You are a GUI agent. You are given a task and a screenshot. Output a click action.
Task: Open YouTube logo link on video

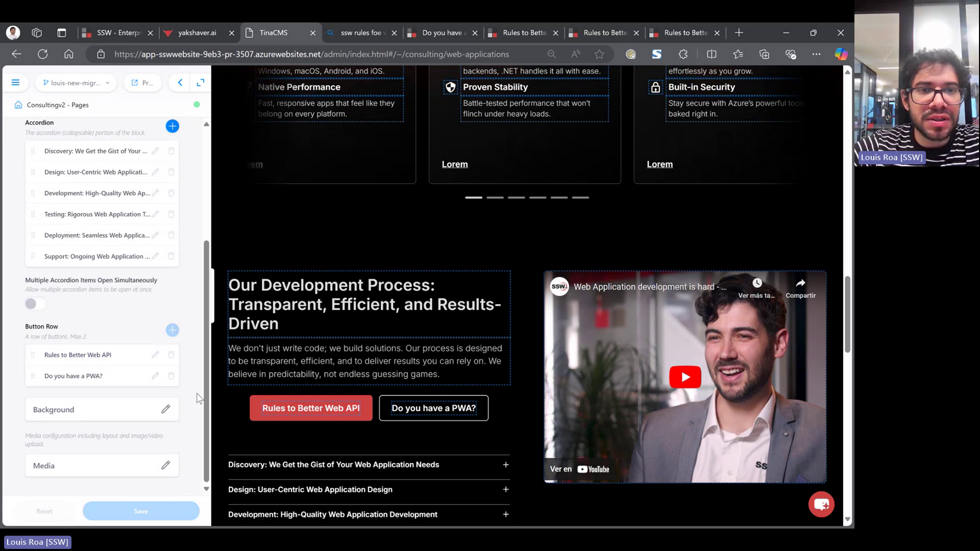(x=593, y=469)
